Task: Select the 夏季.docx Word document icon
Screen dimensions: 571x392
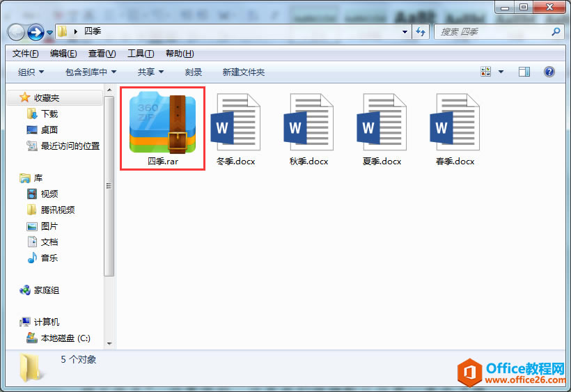Action: point(382,122)
